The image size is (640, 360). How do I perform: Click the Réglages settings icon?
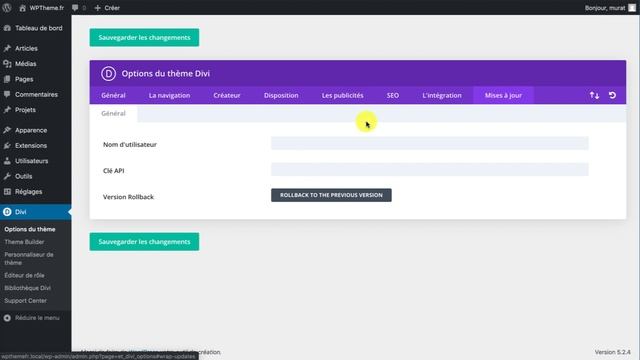coord(7,191)
